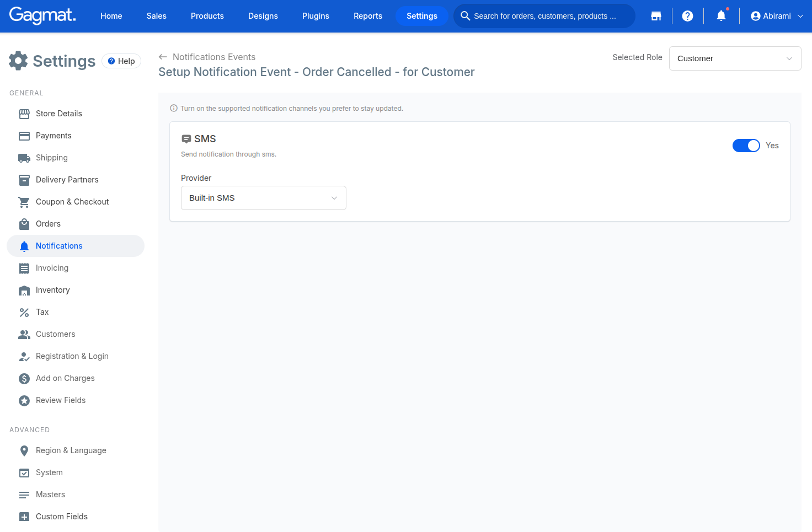Open the Plugins menu

coord(316,16)
